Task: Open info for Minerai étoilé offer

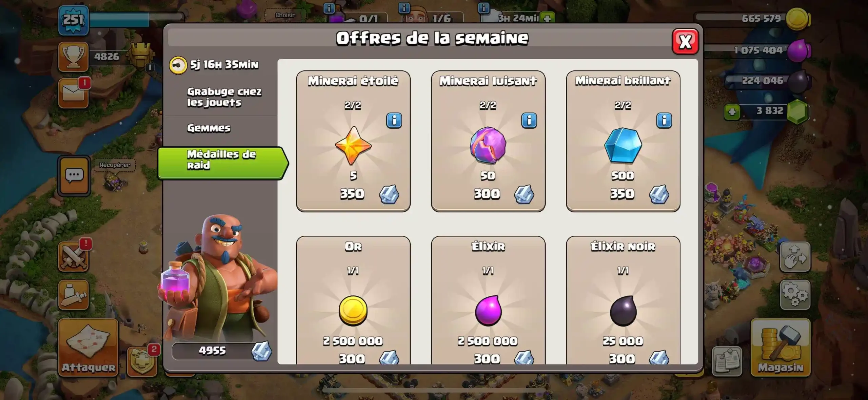Action: pos(394,120)
